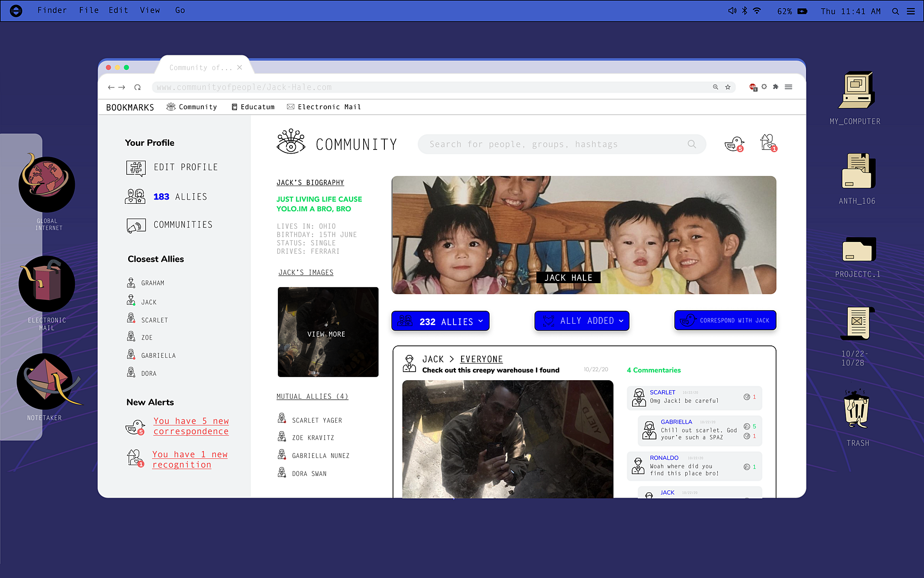The image size is (924, 578).
Task: Select Zoe in Closest Allies
Action: 140,337
